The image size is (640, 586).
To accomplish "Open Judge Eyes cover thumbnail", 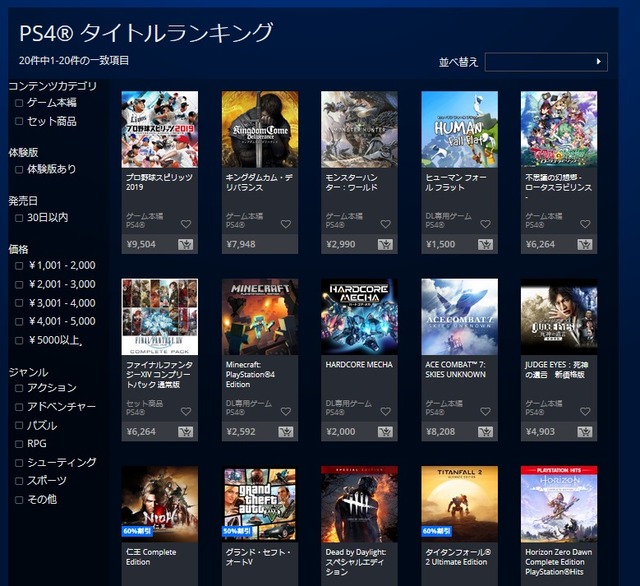I will (x=559, y=317).
